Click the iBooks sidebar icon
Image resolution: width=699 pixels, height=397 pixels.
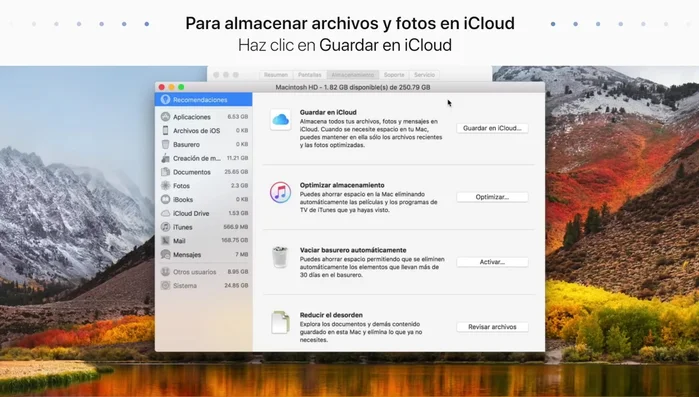(165, 200)
